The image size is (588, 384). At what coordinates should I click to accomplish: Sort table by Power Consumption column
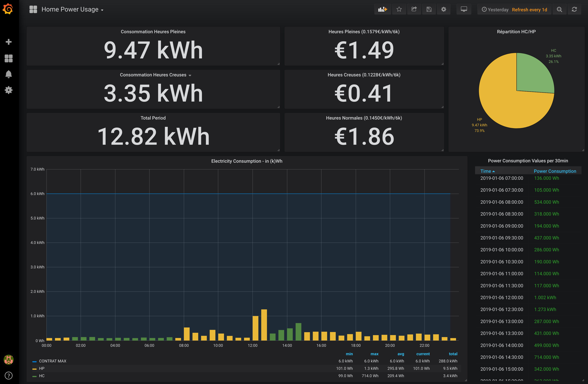click(555, 171)
